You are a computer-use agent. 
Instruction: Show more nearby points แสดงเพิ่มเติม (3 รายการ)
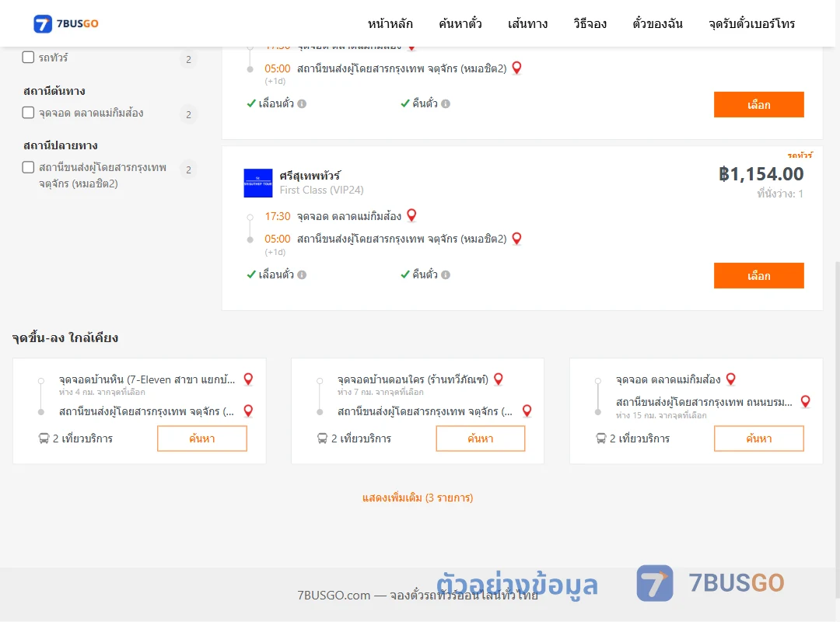click(418, 498)
